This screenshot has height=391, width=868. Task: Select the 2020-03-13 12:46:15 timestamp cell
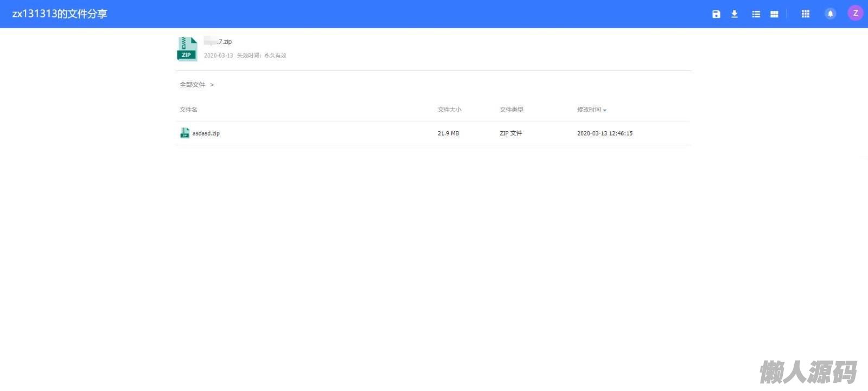604,133
